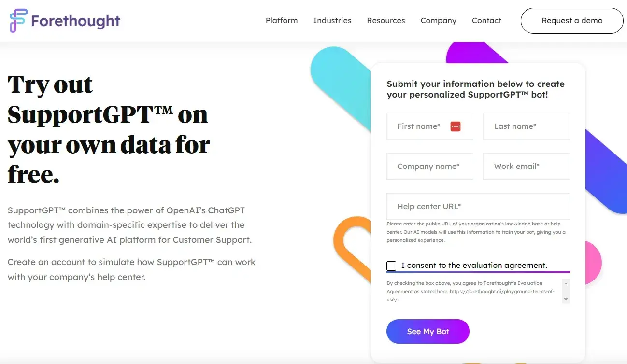Expand the Resources menu
This screenshot has height=364, width=627.
pos(386,21)
